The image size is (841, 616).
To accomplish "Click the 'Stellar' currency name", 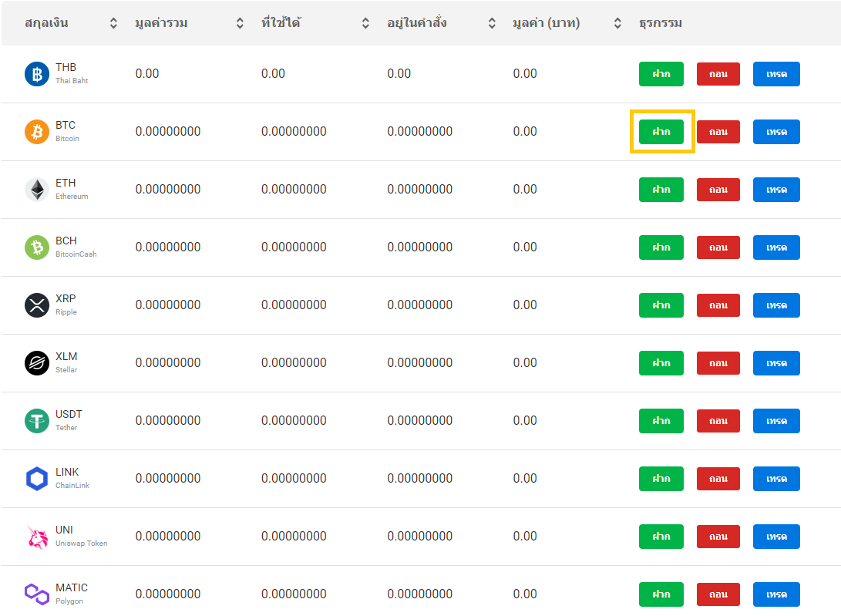I will (x=66, y=370).
